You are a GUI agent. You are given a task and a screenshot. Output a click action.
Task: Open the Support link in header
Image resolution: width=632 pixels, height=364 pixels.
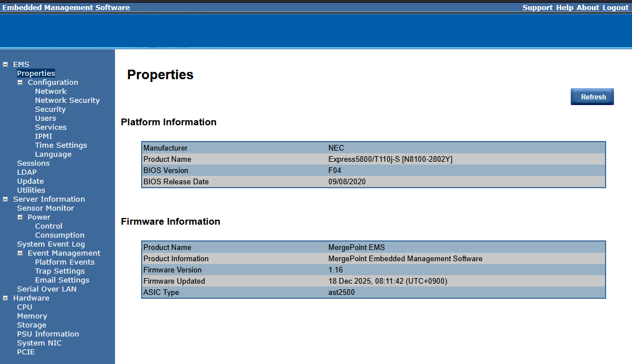[x=537, y=8]
